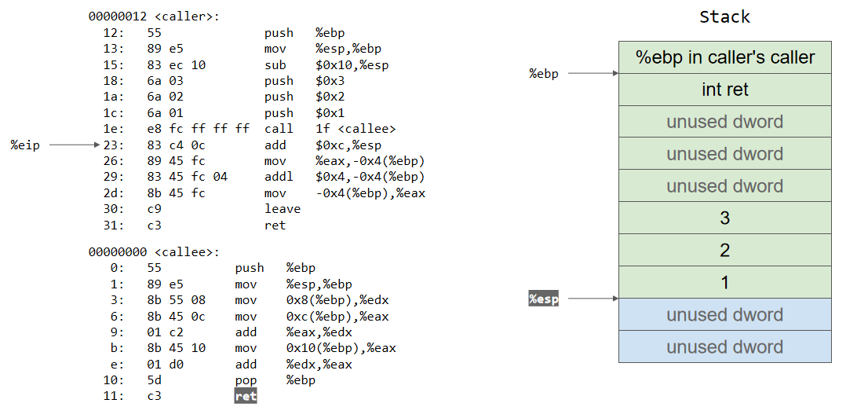The width and height of the screenshot is (868, 407).
Task: Click the stack cell containing 1
Action: [x=724, y=282]
